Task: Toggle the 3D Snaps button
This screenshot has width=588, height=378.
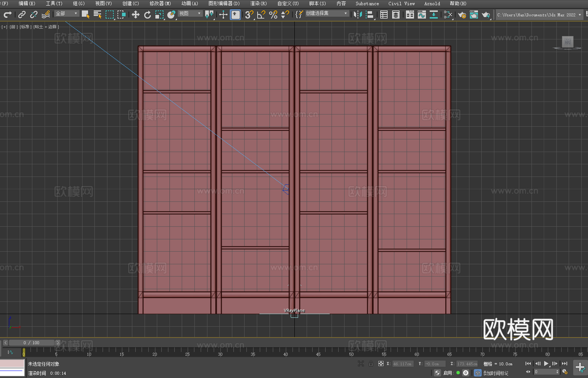Action: click(x=249, y=14)
